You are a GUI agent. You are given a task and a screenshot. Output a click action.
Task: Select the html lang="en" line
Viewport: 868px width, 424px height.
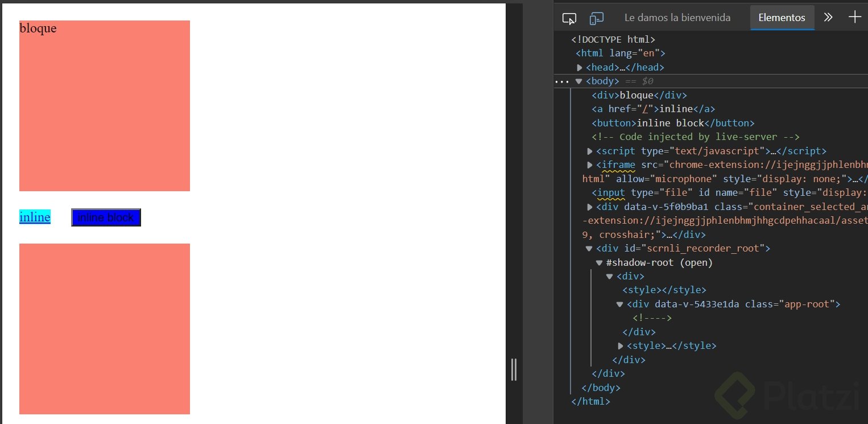click(620, 53)
